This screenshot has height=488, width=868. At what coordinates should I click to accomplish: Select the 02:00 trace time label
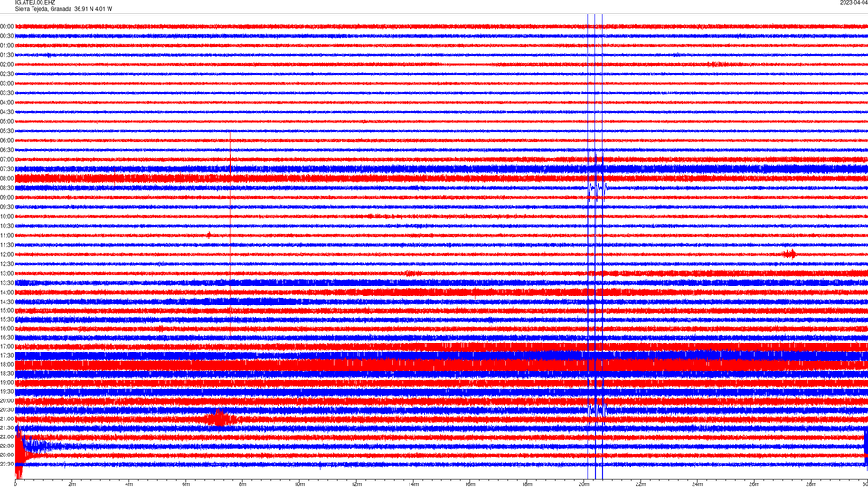pos(6,64)
